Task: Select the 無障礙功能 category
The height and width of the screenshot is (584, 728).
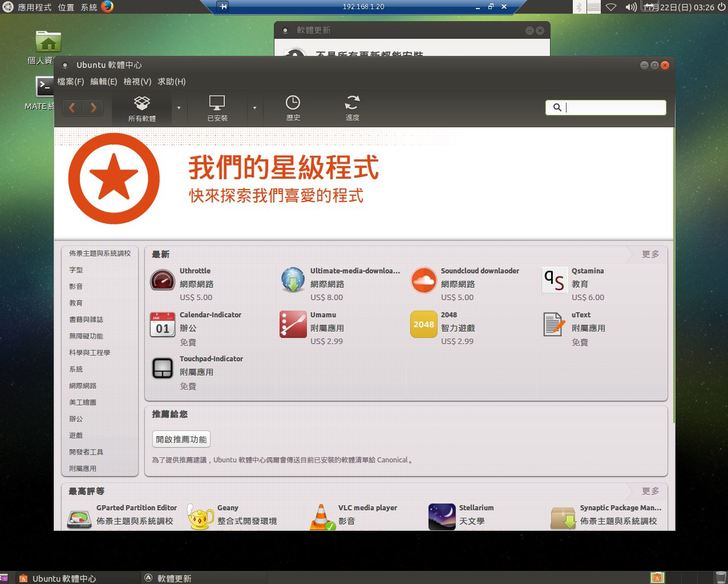Action: 86,336
